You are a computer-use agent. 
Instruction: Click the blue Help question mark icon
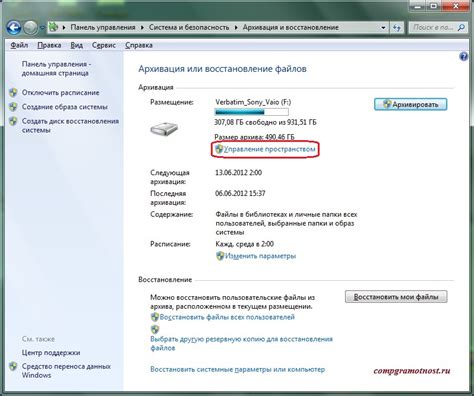coord(463,57)
